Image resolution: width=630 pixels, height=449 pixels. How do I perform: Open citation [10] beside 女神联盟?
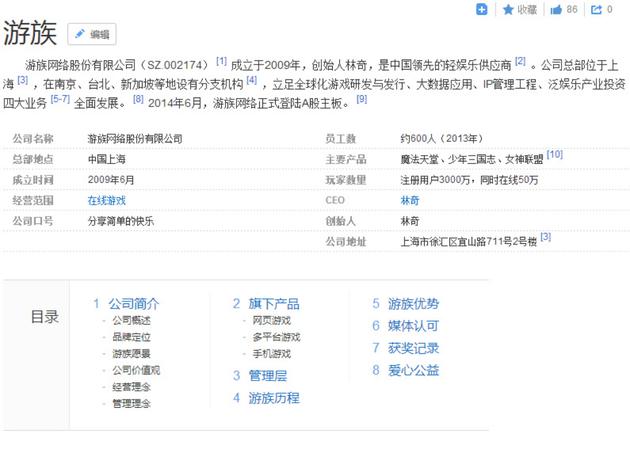tap(555, 155)
